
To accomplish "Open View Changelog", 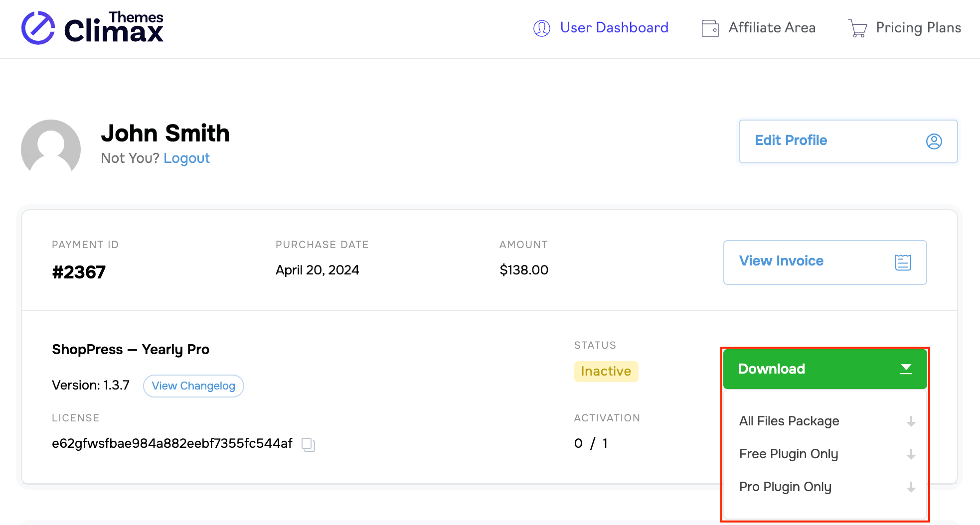I will tap(193, 386).
